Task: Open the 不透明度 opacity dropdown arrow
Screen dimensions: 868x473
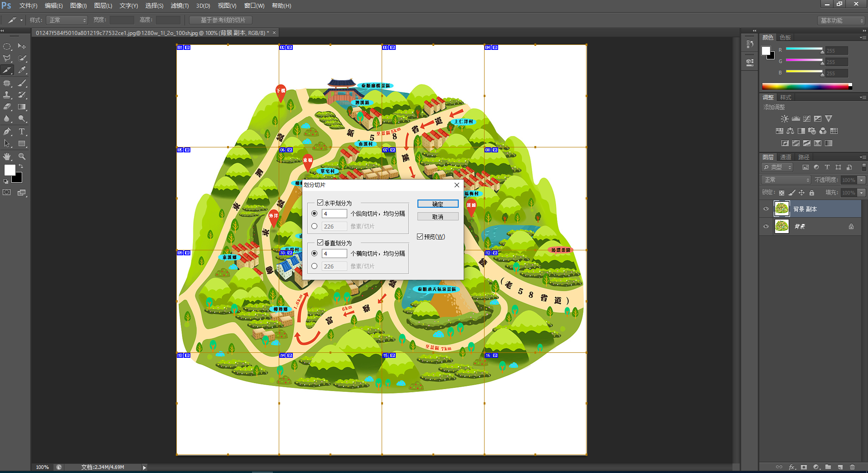Action: (862, 180)
